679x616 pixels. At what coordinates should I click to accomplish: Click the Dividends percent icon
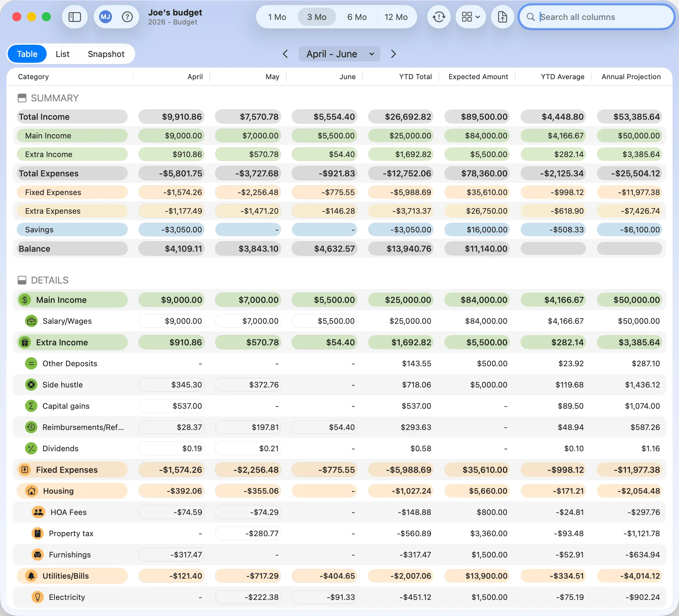coord(31,448)
